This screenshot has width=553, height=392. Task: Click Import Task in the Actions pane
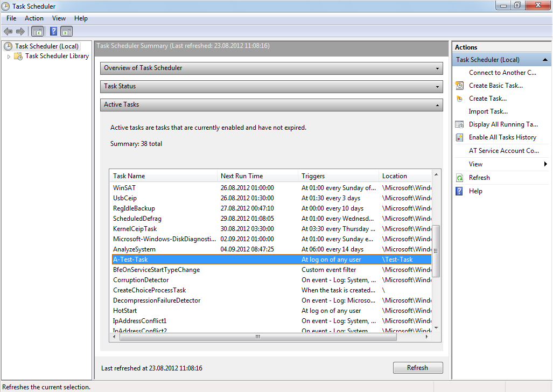(x=488, y=111)
